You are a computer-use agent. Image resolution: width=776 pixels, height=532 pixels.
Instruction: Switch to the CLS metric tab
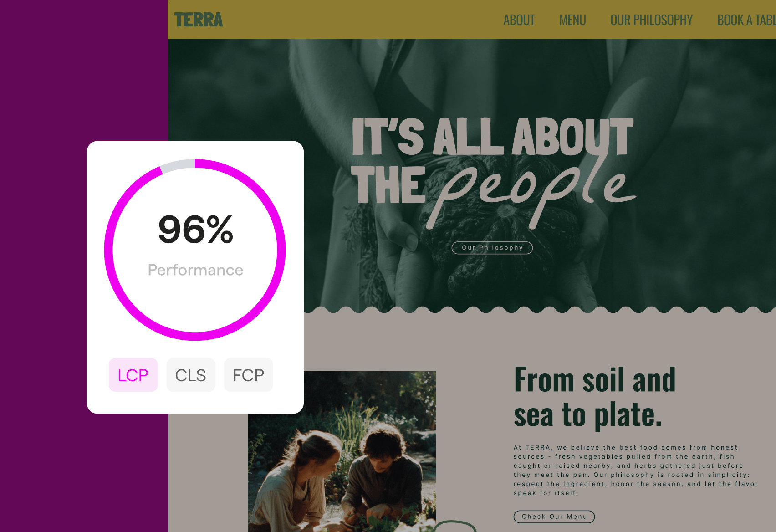190,375
